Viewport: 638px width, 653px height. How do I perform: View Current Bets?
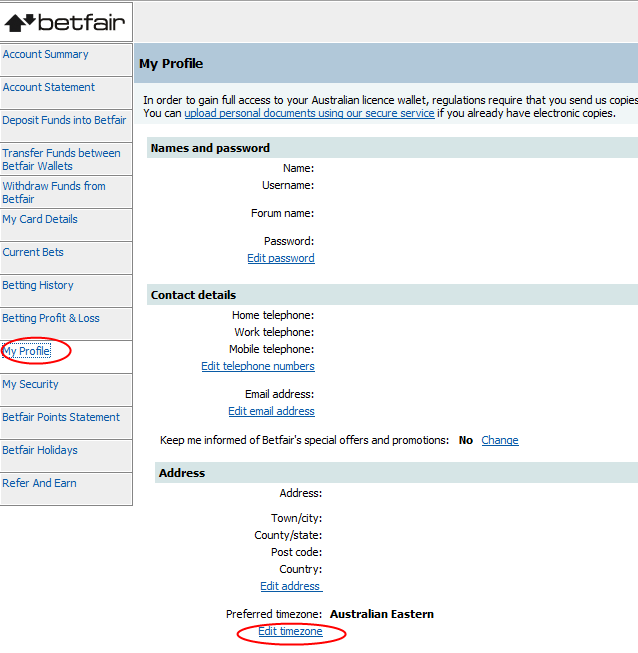(x=33, y=252)
